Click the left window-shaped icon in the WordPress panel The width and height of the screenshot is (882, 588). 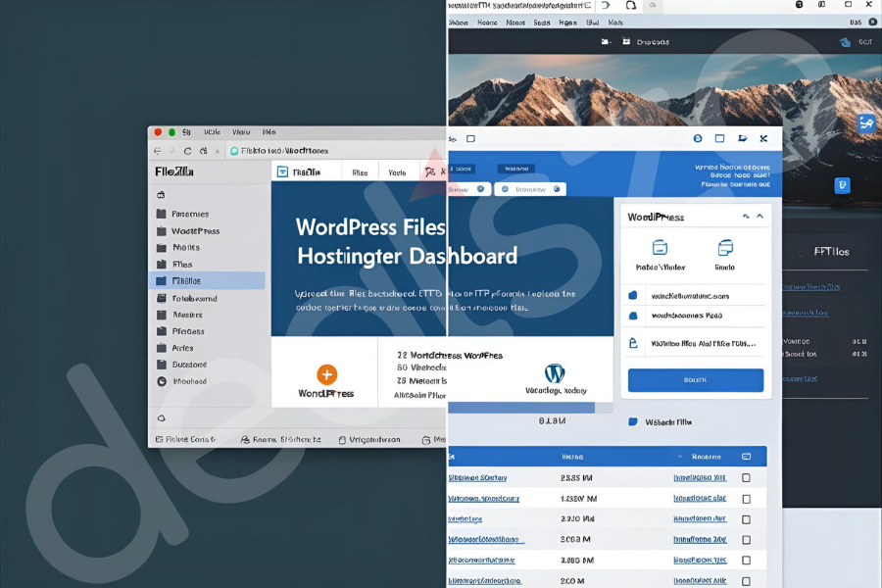tap(660, 248)
